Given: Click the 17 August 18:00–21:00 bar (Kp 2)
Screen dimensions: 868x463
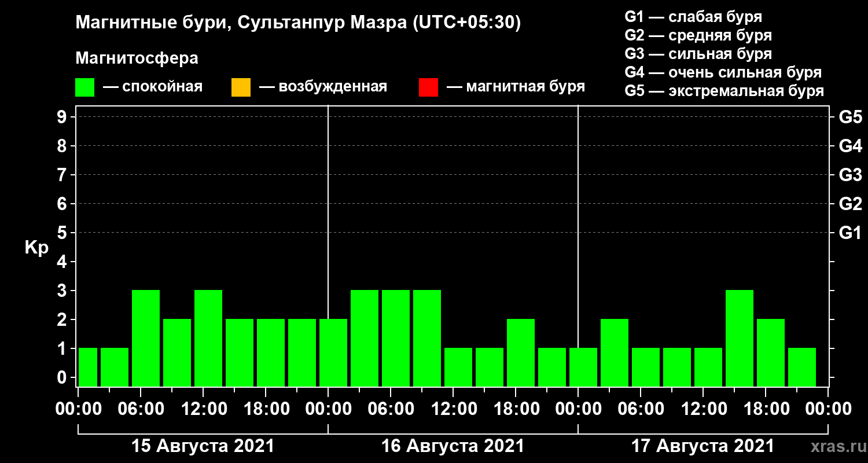Looking at the screenshot, I should point(771,352).
